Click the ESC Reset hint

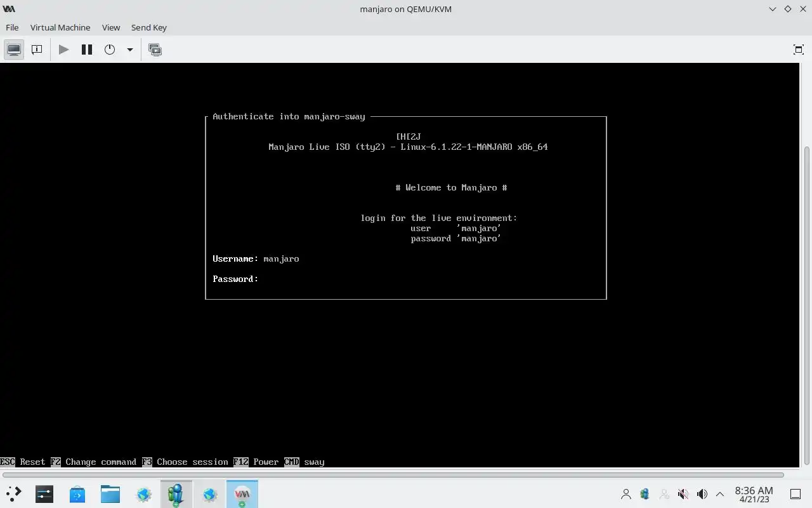23,462
